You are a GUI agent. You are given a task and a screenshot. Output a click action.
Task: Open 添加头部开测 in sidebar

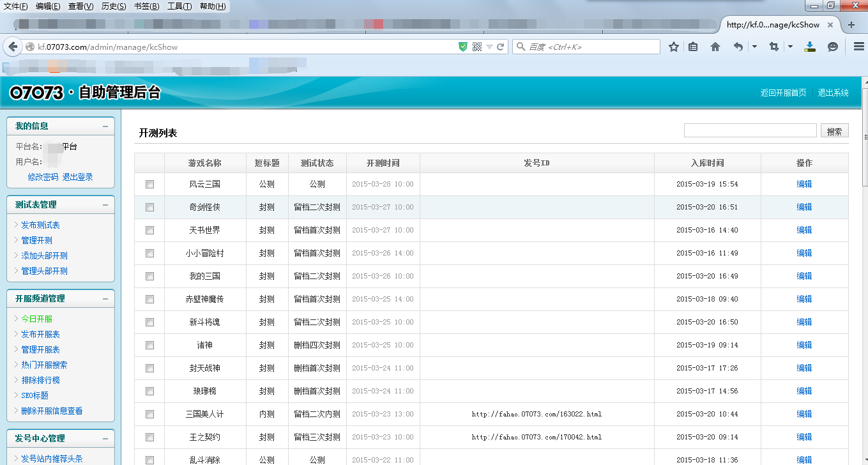pos(44,256)
